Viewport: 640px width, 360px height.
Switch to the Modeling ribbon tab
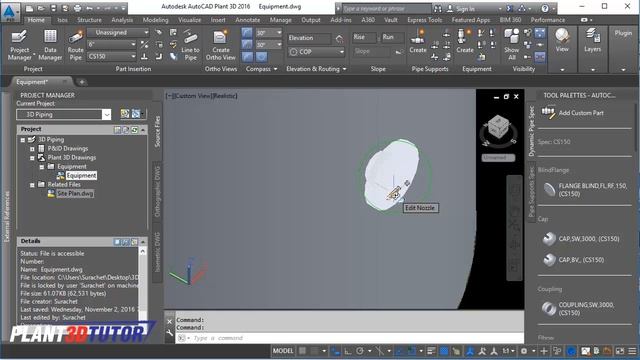tap(156, 20)
